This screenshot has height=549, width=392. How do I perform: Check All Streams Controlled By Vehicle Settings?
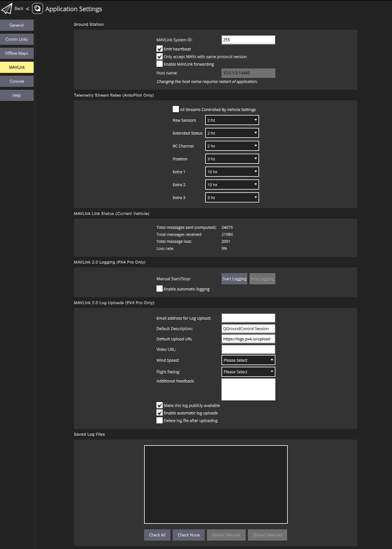point(176,109)
